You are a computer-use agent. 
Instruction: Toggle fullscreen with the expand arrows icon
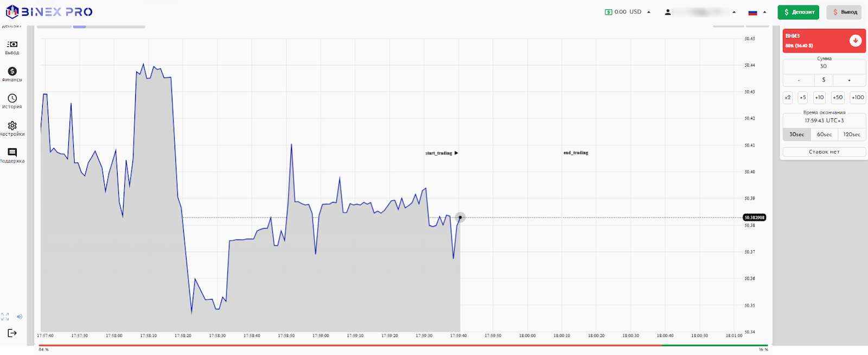(5, 316)
